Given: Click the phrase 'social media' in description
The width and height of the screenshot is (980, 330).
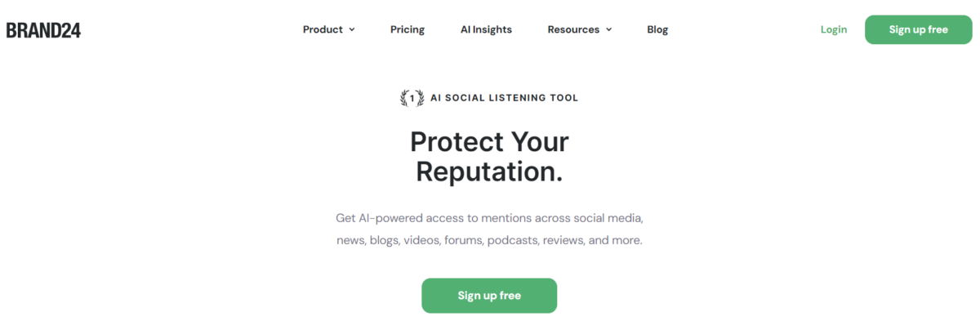Looking at the screenshot, I should 608,219.
